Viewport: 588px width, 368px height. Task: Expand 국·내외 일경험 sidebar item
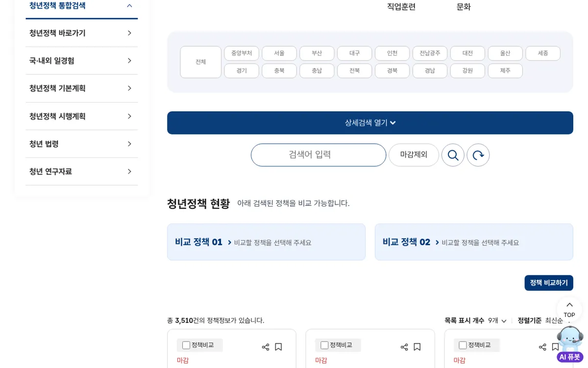tap(81, 61)
